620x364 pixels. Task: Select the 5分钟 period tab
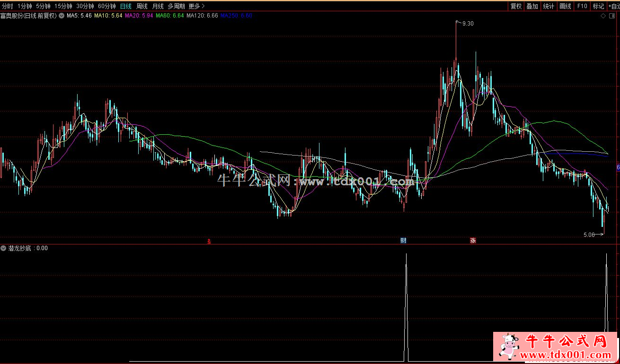(43, 6)
